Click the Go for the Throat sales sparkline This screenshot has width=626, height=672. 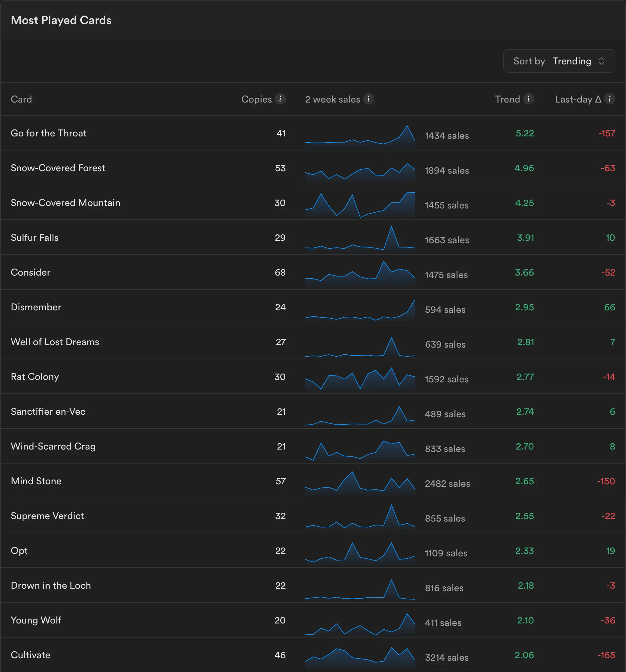tap(360, 136)
